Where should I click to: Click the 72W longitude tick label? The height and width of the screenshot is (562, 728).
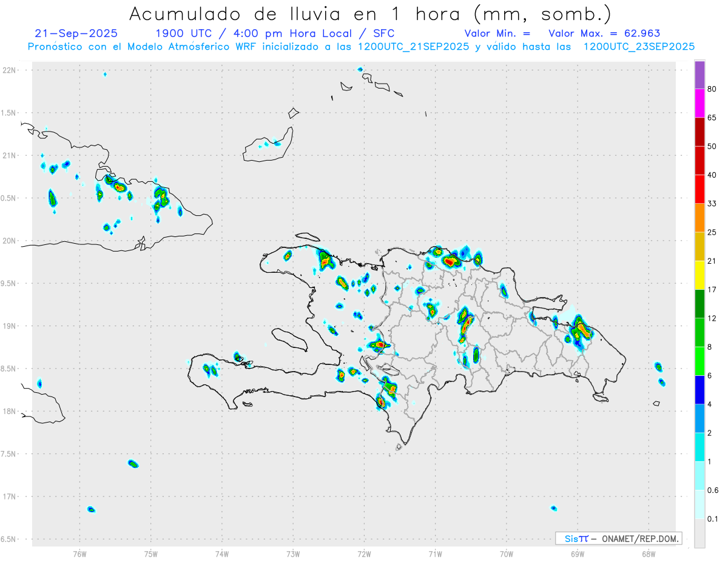click(364, 554)
